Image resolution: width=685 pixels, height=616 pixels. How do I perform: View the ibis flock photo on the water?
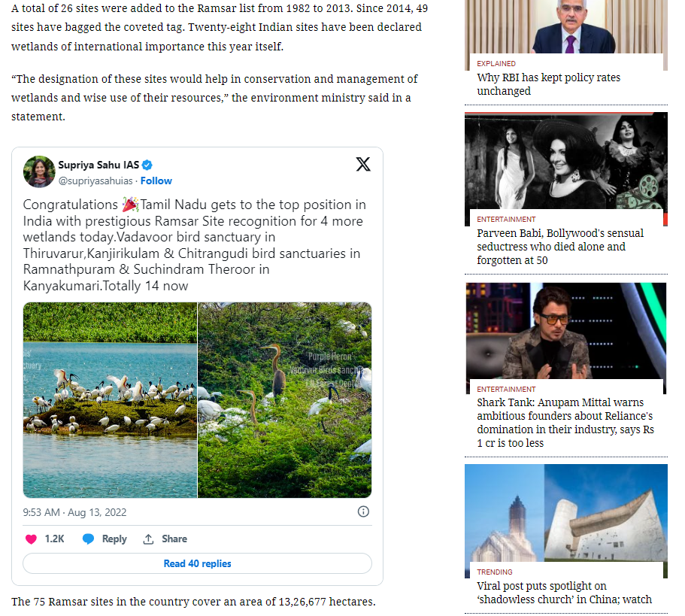tap(110, 400)
